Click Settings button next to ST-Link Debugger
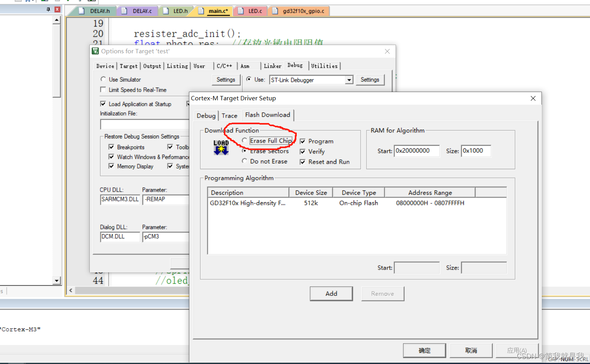Screen dimensions: 590x364 coord(370,80)
